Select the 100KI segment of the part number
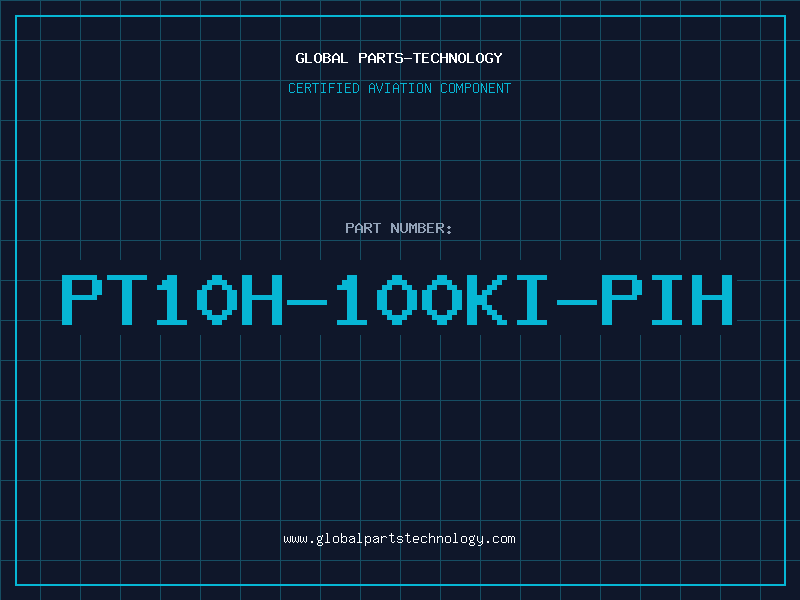Image resolution: width=800 pixels, height=600 pixels. pyautogui.click(x=442, y=299)
